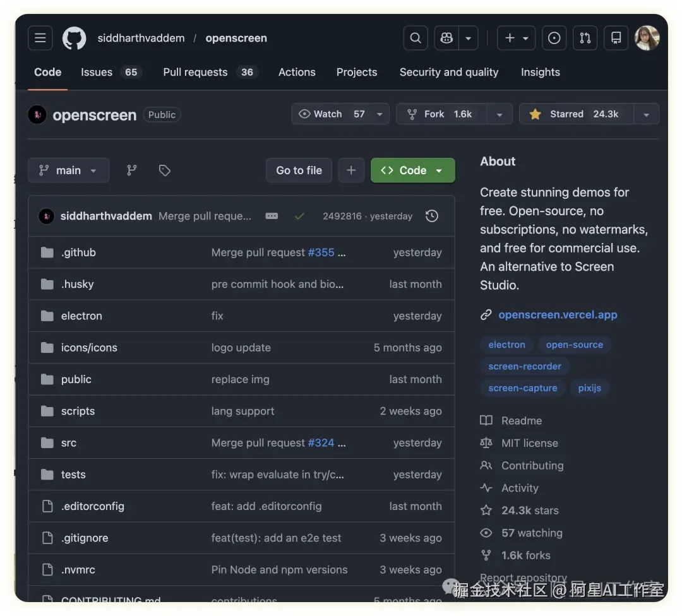Expand the Fork options dropdown arrow

tap(500, 114)
